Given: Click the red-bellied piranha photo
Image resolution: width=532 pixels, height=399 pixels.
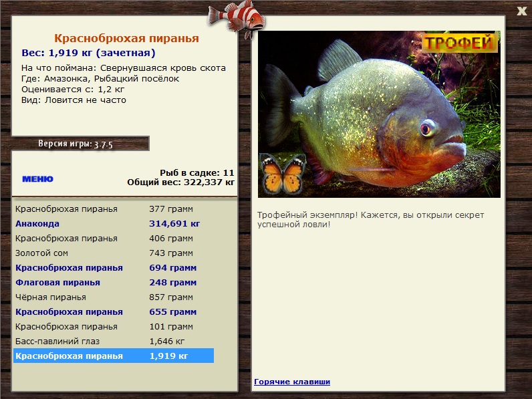Looking at the screenshot, I should tap(379, 114).
